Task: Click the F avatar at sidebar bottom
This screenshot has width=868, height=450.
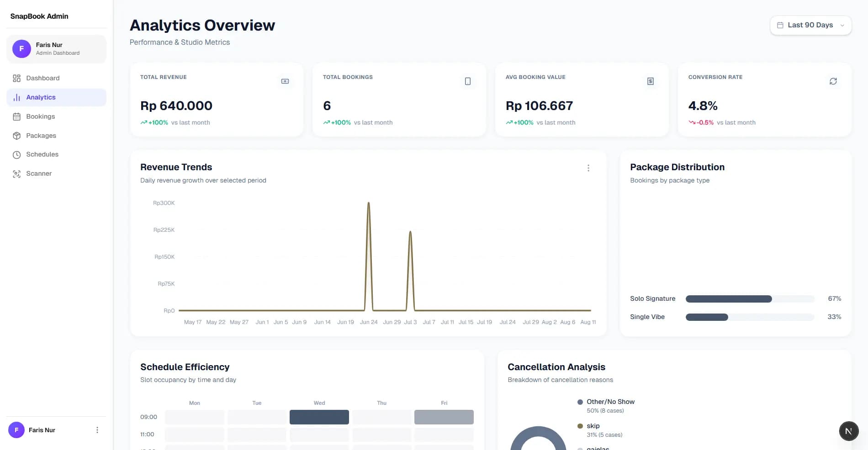Action: pyautogui.click(x=16, y=430)
